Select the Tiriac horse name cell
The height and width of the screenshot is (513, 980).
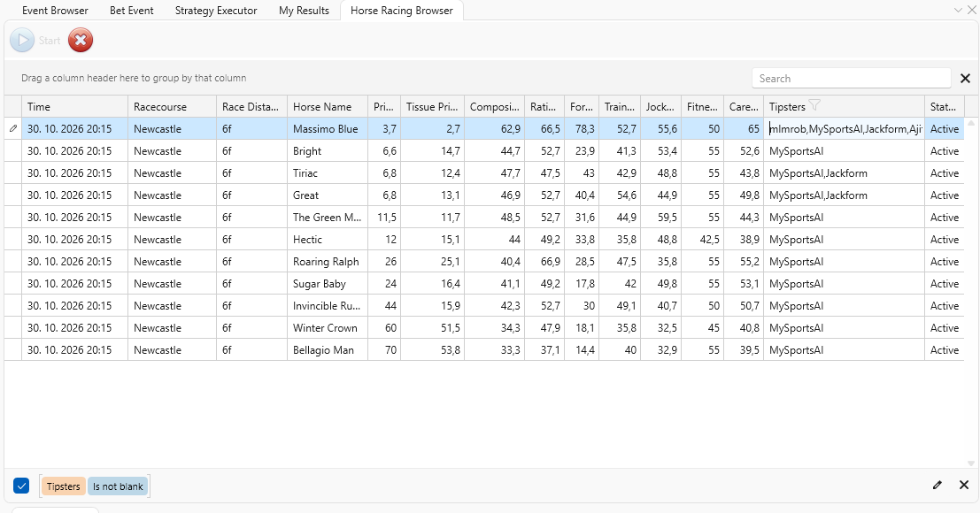tap(328, 172)
